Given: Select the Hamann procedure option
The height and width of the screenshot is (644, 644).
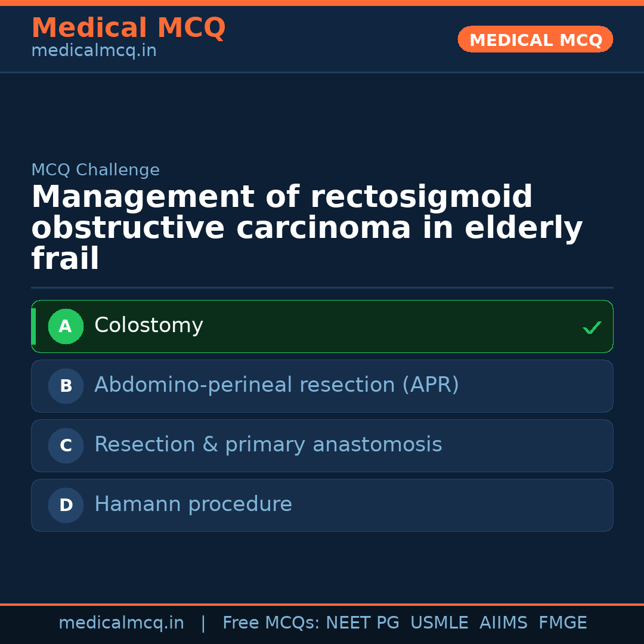Looking at the screenshot, I should tap(193, 504).
